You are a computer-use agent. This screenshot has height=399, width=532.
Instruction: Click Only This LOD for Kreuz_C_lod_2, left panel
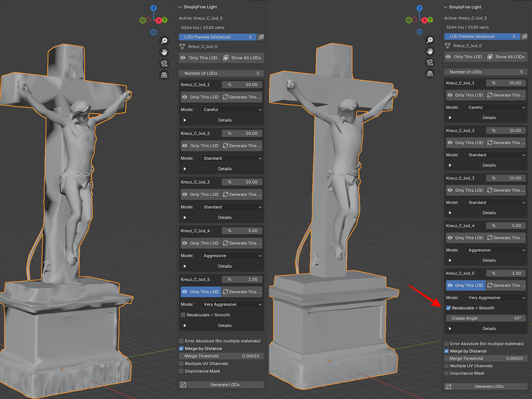pyautogui.click(x=201, y=146)
